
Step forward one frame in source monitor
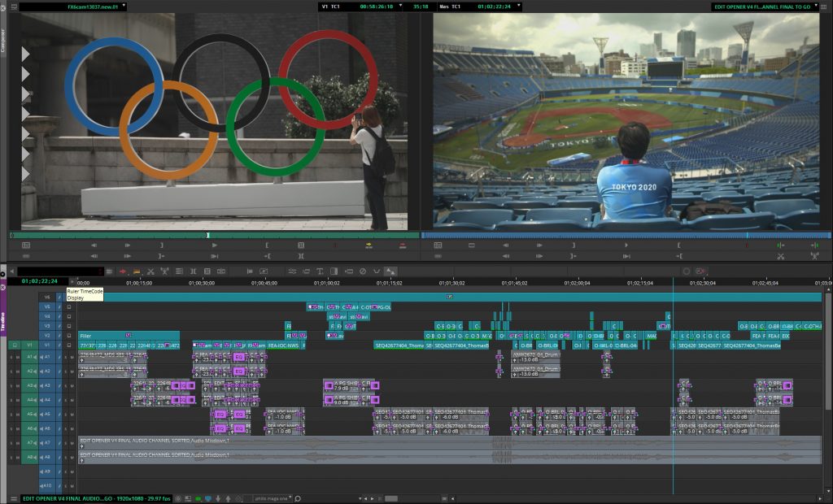tap(128, 245)
